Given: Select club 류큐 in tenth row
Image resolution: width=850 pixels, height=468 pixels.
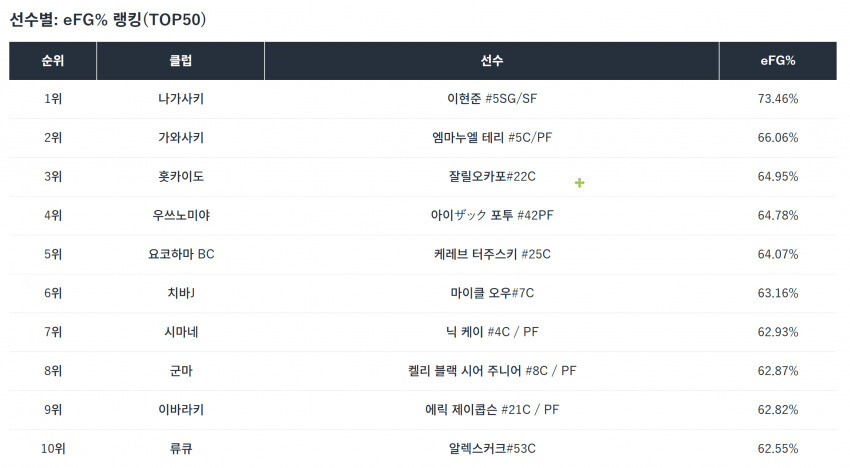Looking at the screenshot, I should pos(181,448).
